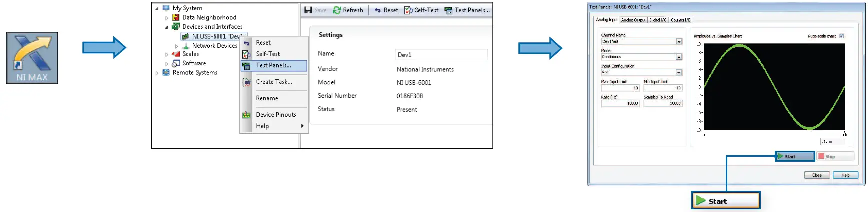Viewport: 868px width, 212px height.
Task: Click the Device Pinouts icon in context menu
Action: click(246, 115)
